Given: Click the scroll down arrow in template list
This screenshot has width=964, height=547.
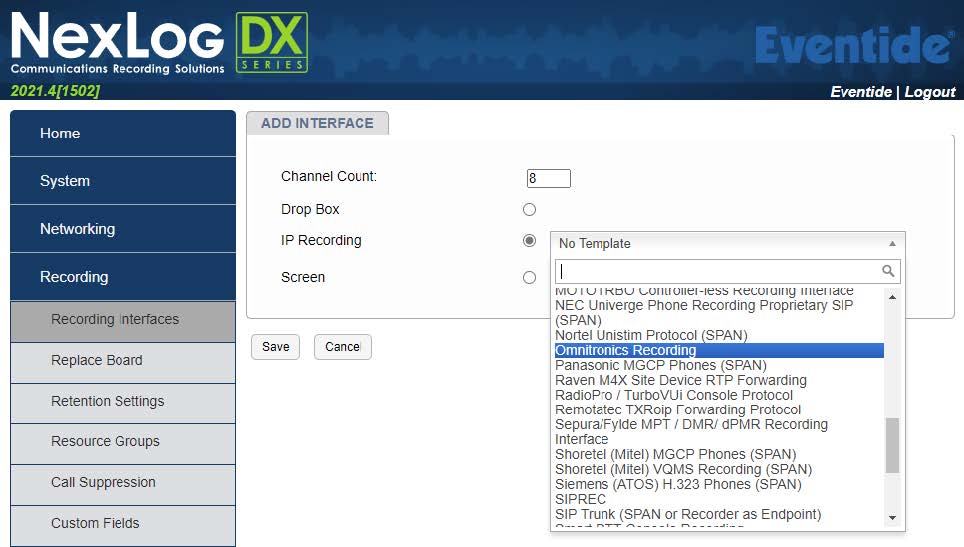Looking at the screenshot, I should coord(893,517).
